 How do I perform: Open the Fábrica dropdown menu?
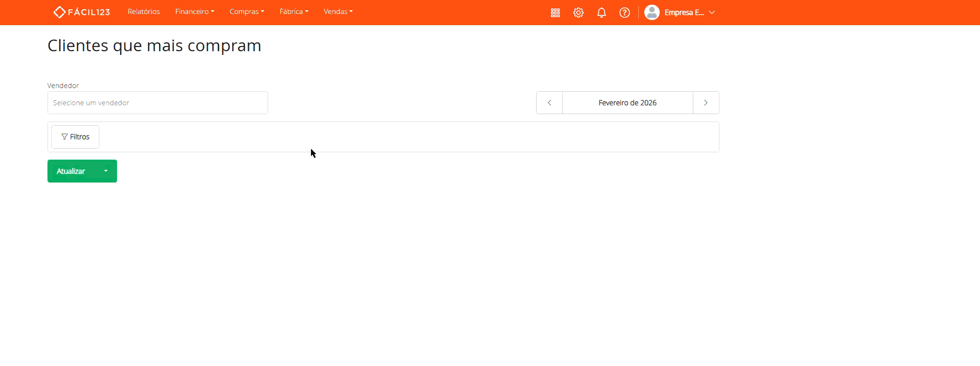point(294,12)
